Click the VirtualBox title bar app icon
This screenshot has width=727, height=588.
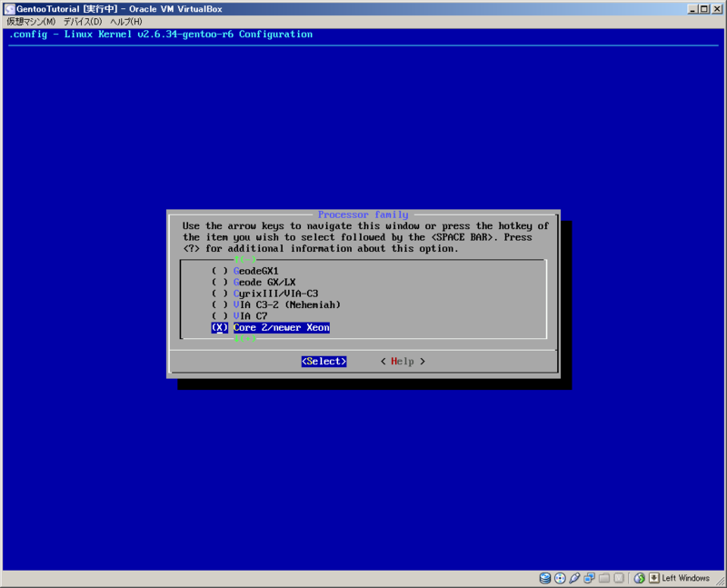pyautogui.click(x=9, y=9)
